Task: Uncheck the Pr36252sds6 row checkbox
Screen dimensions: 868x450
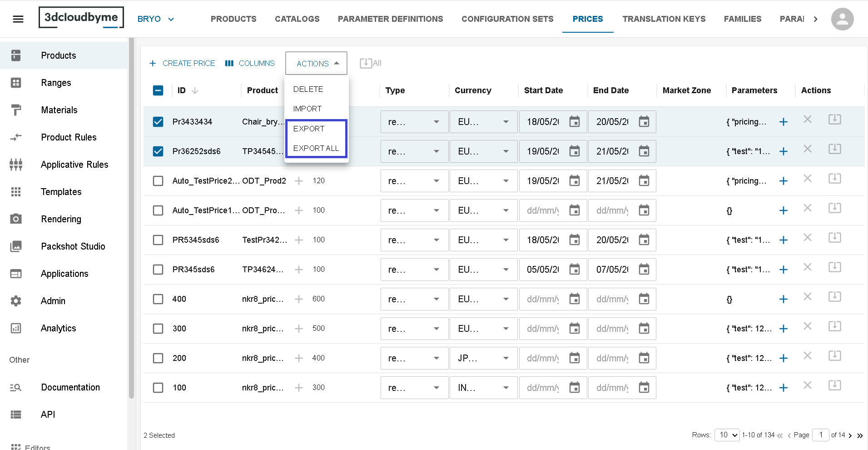Action: pyautogui.click(x=158, y=151)
